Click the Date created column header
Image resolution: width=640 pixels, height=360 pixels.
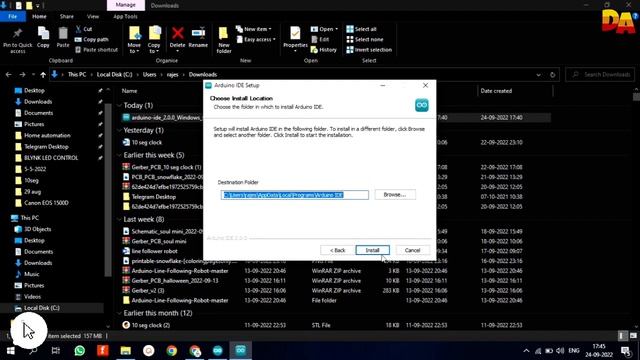click(496, 91)
